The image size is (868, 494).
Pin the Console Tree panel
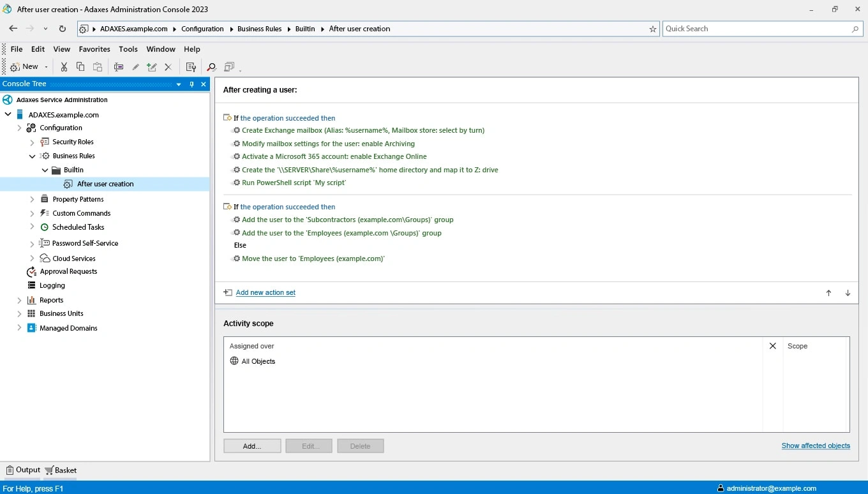191,84
